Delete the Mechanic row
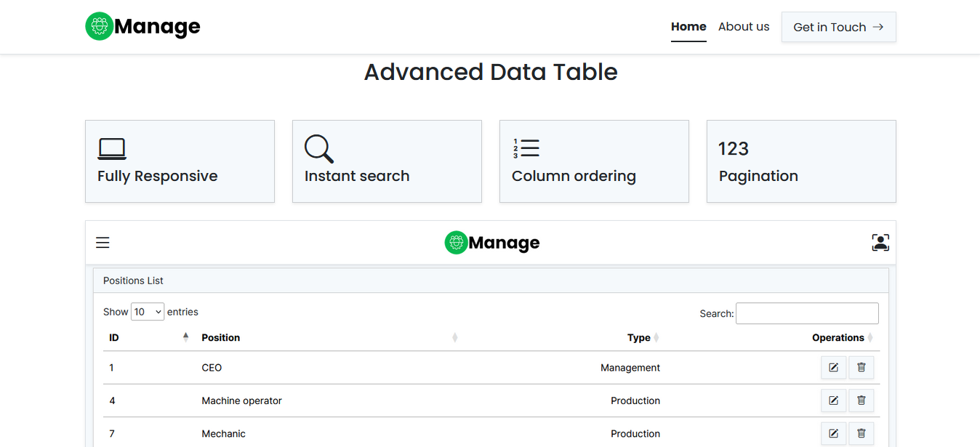Image resolution: width=980 pixels, height=447 pixels. point(861,434)
